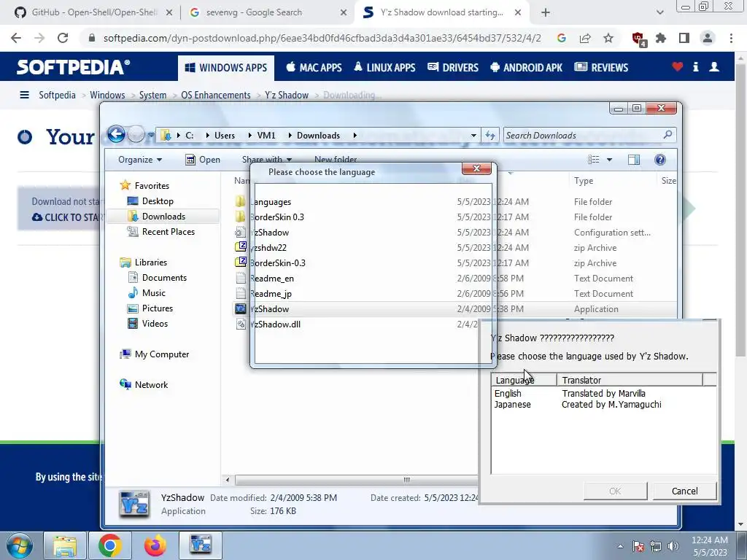Click the Language column header
Image resolution: width=747 pixels, height=560 pixels.
(x=524, y=380)
